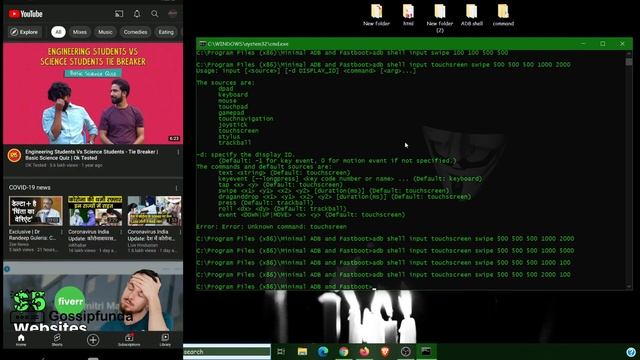Minimize the cmd.exe window

tap(583, 44)
